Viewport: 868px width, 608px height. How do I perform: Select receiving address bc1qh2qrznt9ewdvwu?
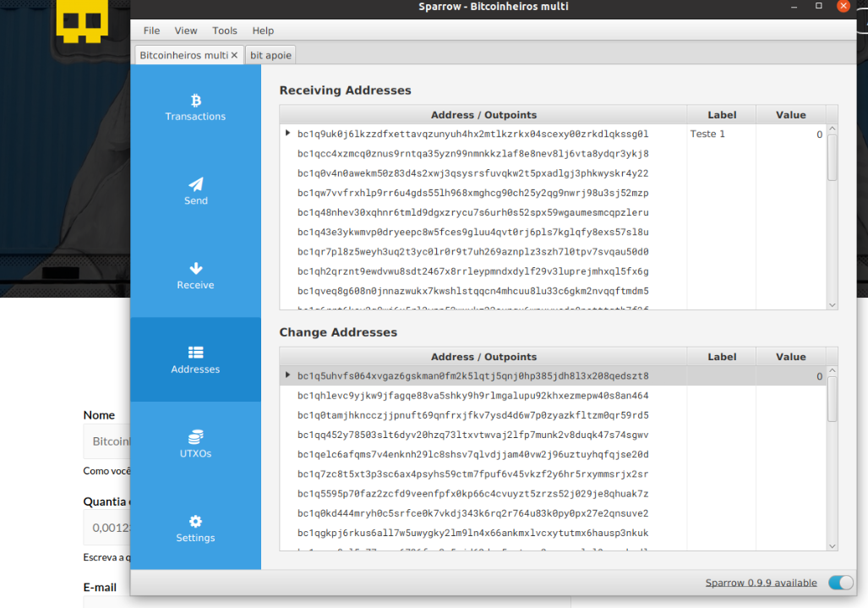point(472,271)
